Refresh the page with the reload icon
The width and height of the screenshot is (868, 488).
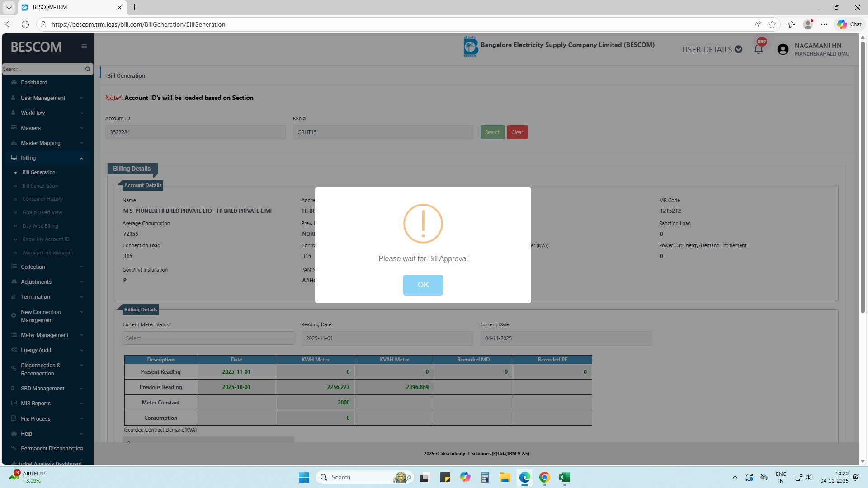pyautogui.click(x=25, y=24)
